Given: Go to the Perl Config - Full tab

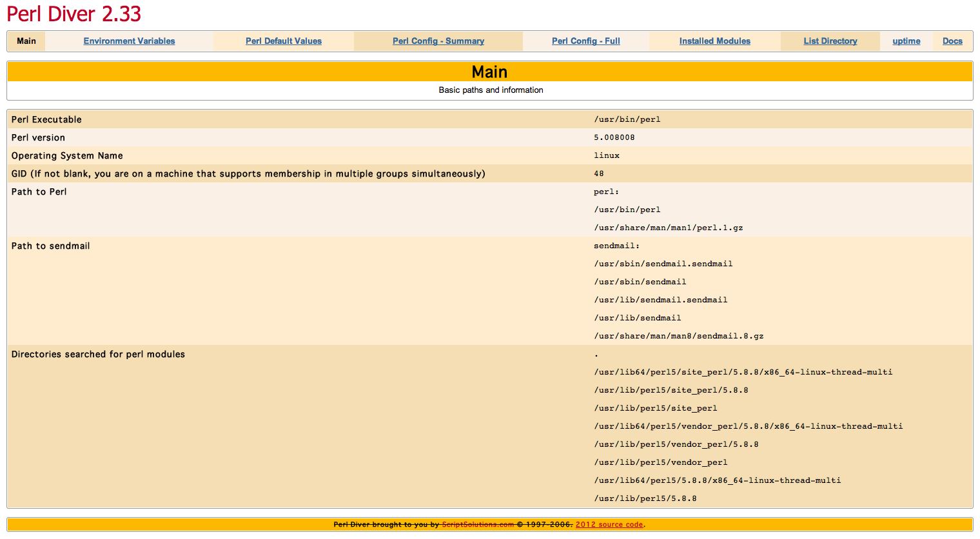Looking at the screenshot, I should [x=586, y=41].
